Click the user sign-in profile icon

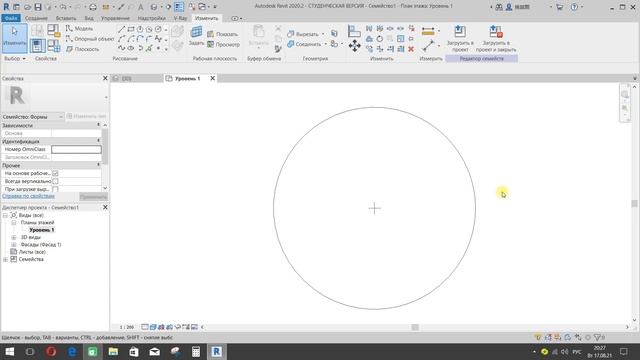tap(509, 7)
